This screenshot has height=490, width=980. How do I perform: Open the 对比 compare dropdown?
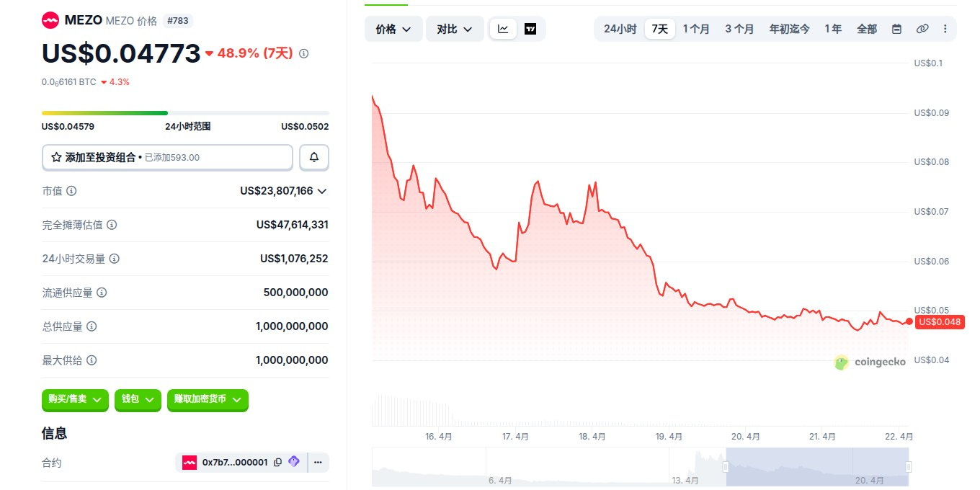[455, 29]
